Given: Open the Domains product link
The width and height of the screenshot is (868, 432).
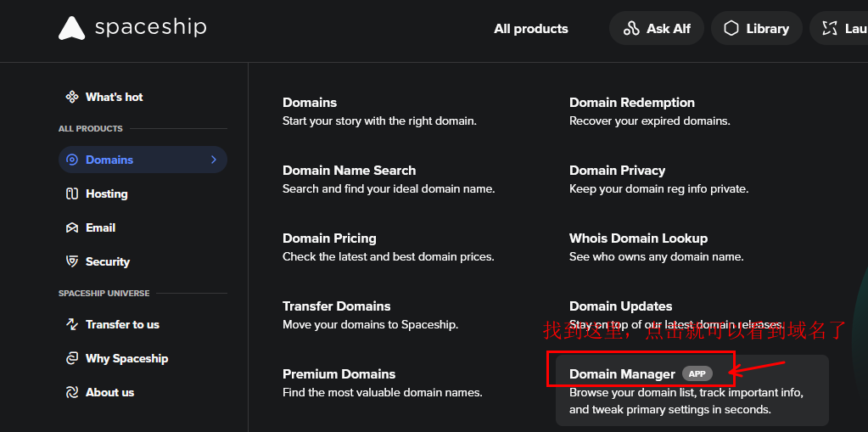Looking at the screenshot, I should (x=310, y=103).
